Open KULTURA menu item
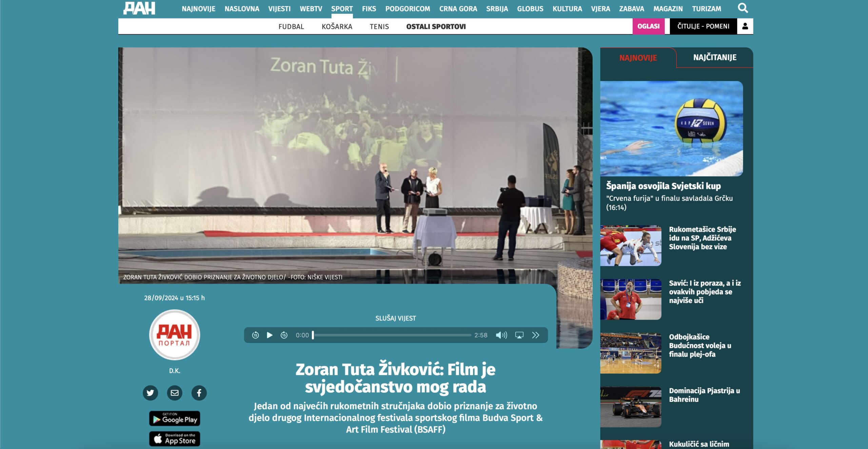 click(x=567, y=9)
